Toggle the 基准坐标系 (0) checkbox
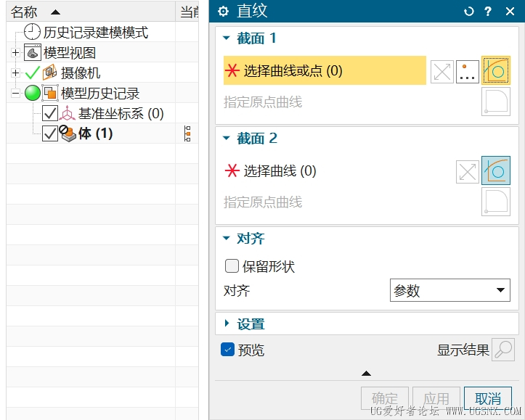Image resolution: width=525 pixels, height=420 pixels. click(50, 113)
